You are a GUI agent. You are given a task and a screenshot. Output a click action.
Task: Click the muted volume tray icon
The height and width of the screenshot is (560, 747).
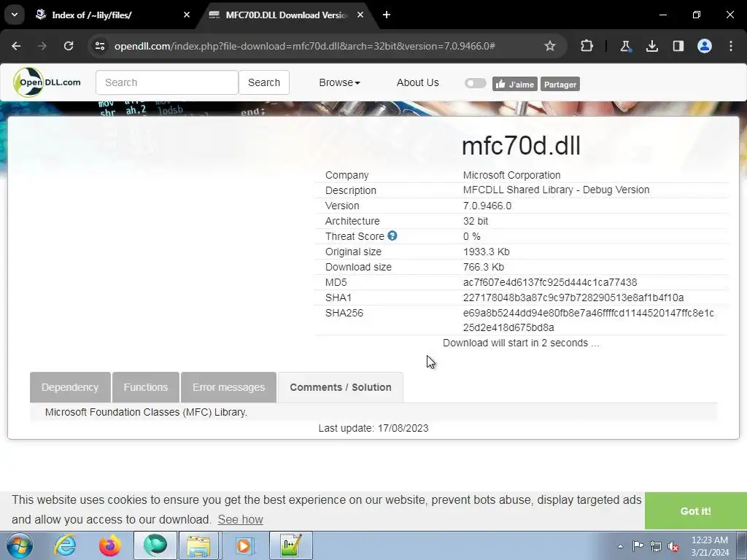coord(673,546)
